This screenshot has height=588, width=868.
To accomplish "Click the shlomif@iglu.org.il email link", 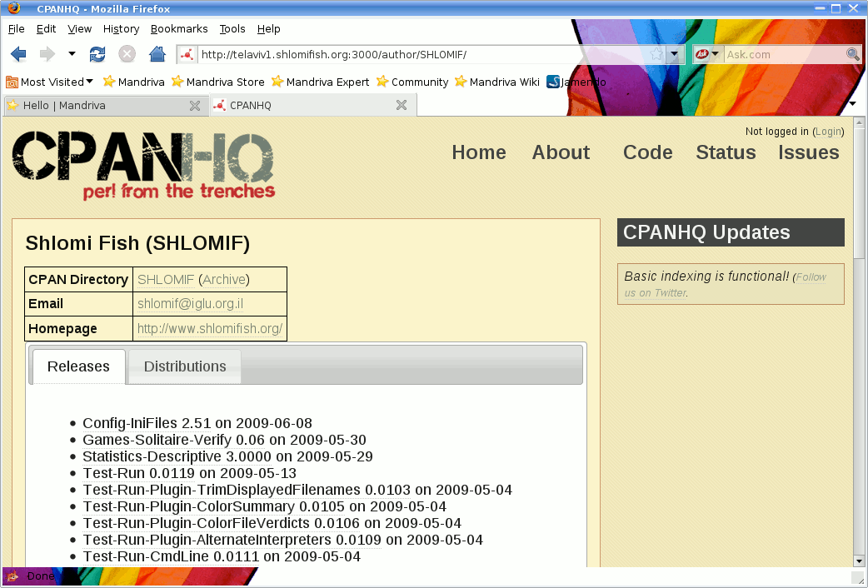I will (x=191, y=304).
